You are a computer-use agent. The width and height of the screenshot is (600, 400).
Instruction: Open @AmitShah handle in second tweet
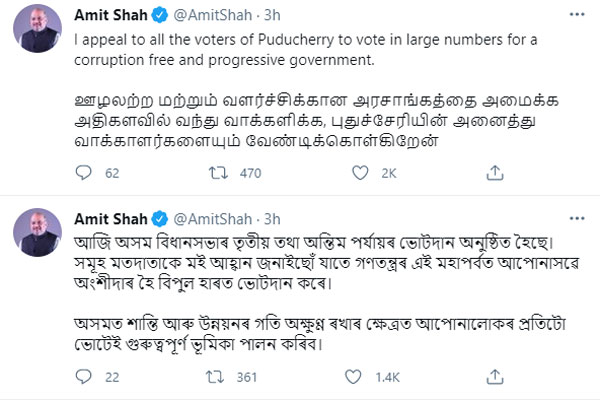click(212, 217)
